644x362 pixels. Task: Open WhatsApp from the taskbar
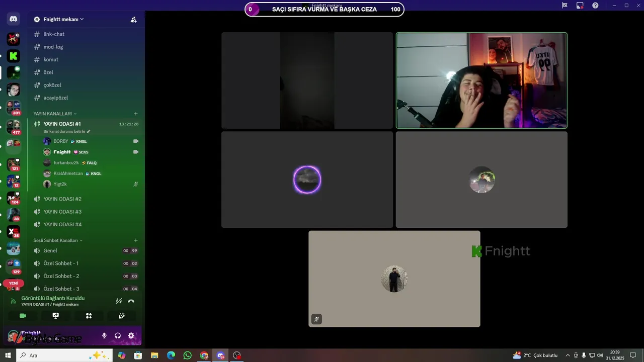[x=188, y=355]
